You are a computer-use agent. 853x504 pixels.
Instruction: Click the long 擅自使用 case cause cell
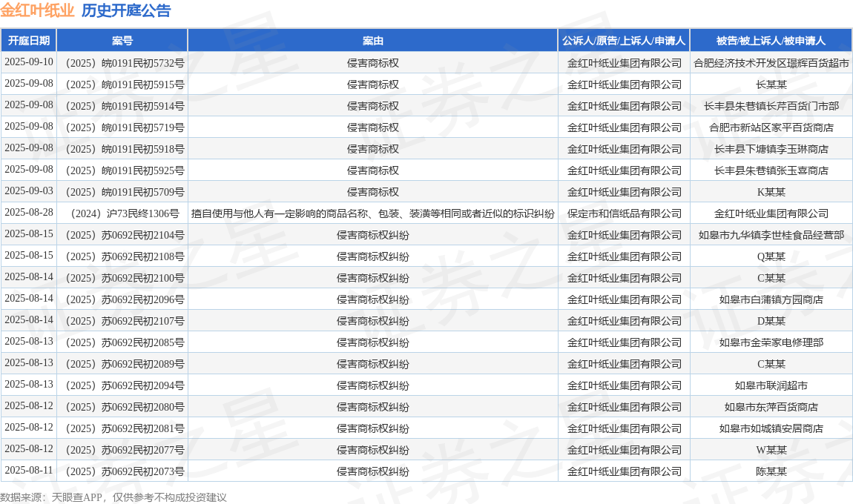372,213
